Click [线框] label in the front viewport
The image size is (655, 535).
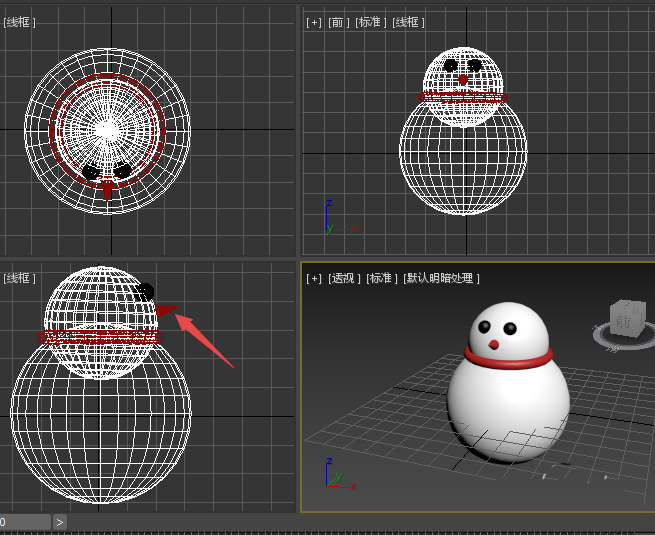(x=407, y=22)
